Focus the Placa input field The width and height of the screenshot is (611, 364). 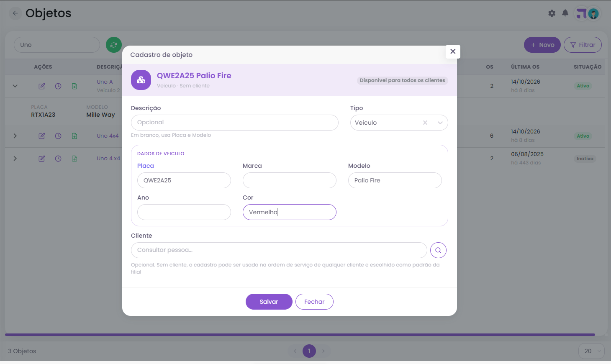tap(184, 180)
